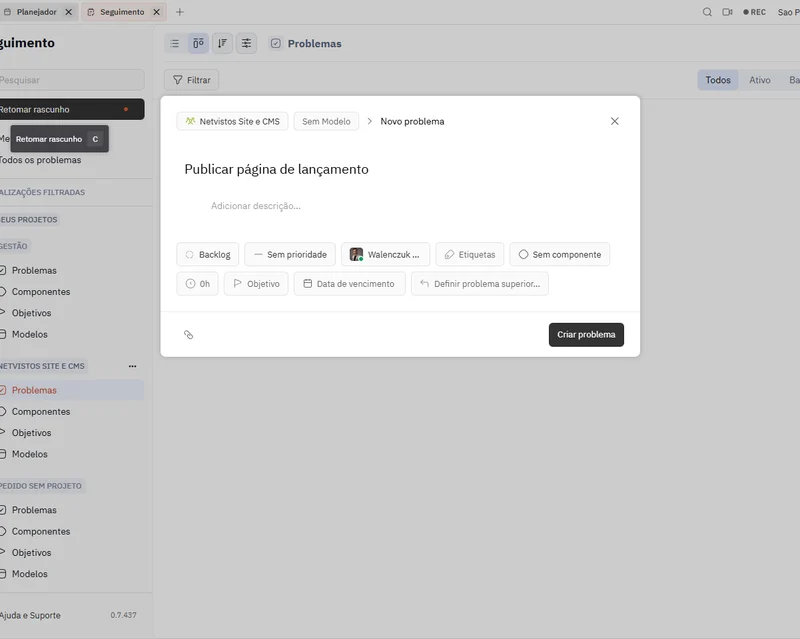Select the Ativo filter tab
This screenshot has height=639, width=800.
point(760,80)
